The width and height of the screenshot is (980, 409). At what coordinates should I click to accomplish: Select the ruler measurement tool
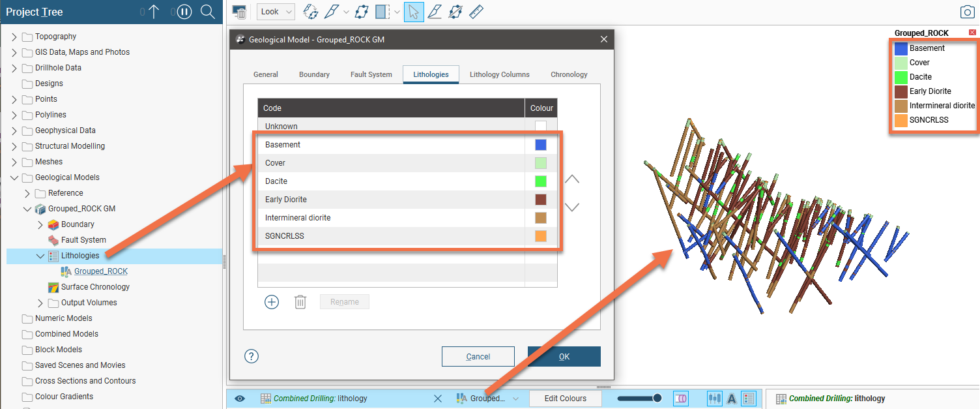(x=476, y=12)
